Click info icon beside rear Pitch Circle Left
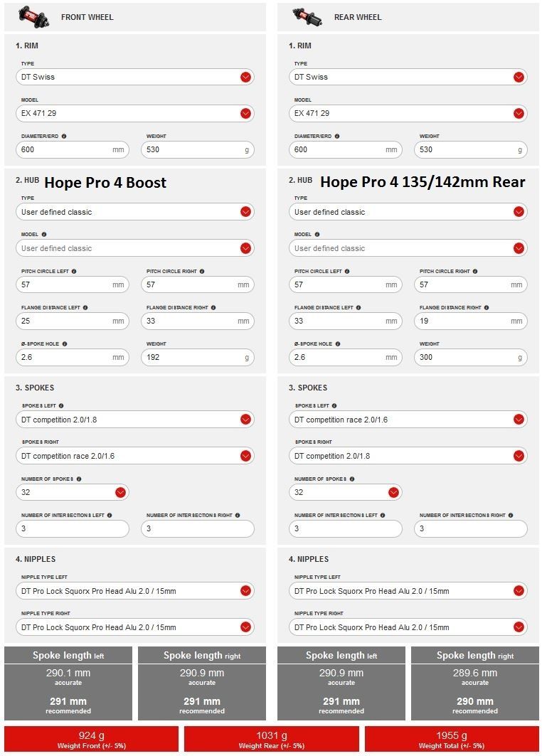 pos(347,271)
